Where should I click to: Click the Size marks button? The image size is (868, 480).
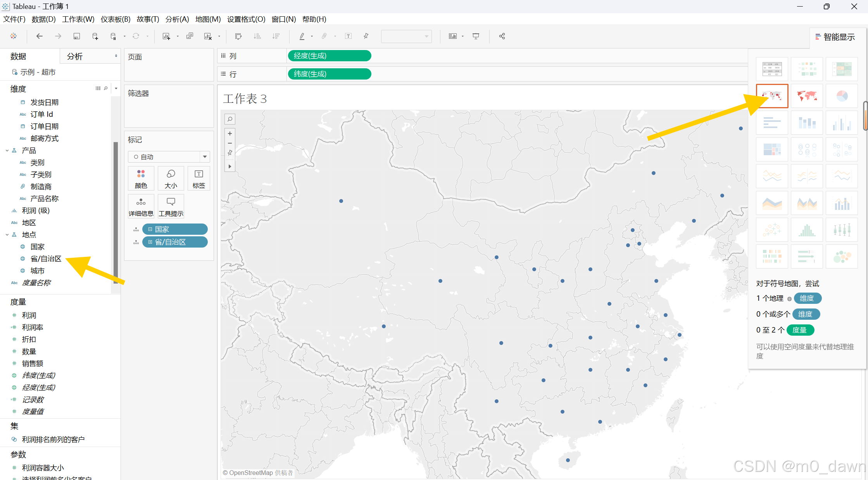(171, 178)
